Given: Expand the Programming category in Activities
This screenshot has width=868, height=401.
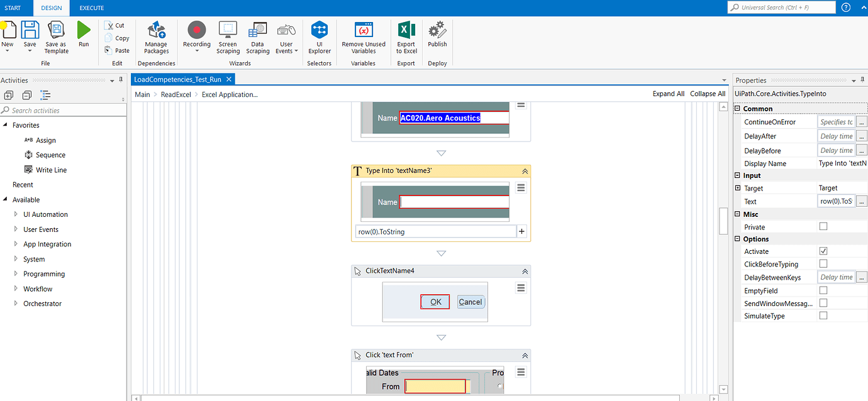Looking at the screenshot, I should click(14, 273).
